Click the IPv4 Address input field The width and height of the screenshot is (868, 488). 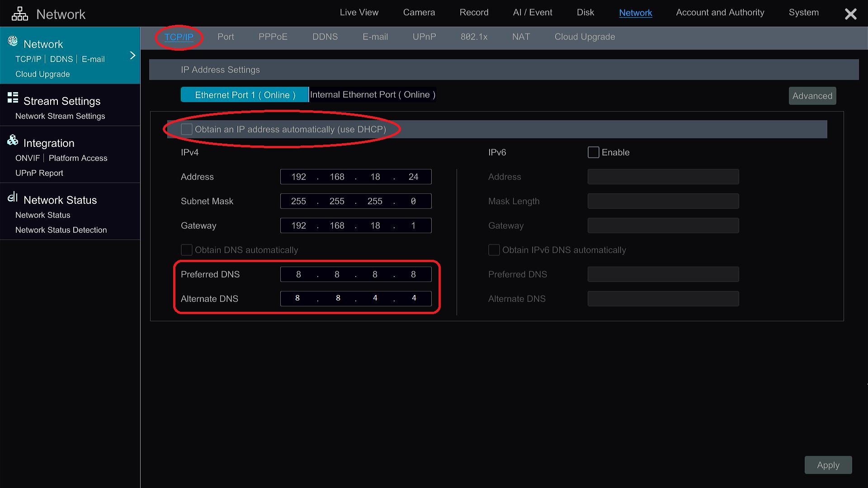[356, 177]
